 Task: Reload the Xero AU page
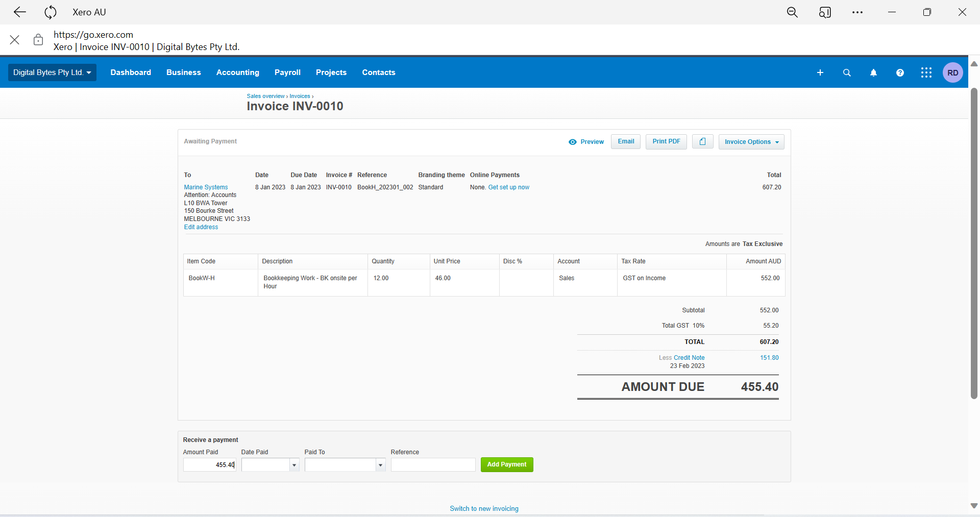tap(51, 12)
